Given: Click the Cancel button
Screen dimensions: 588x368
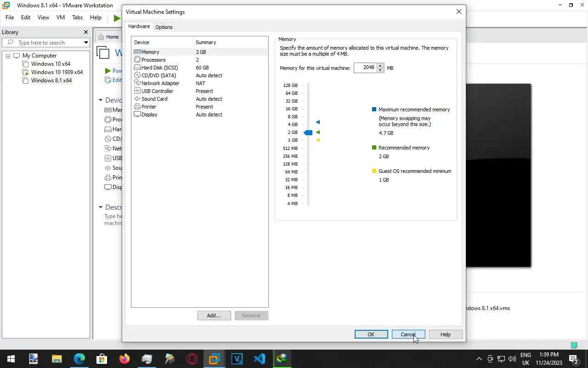Looking at the screenshot, I should pos(408,334).
